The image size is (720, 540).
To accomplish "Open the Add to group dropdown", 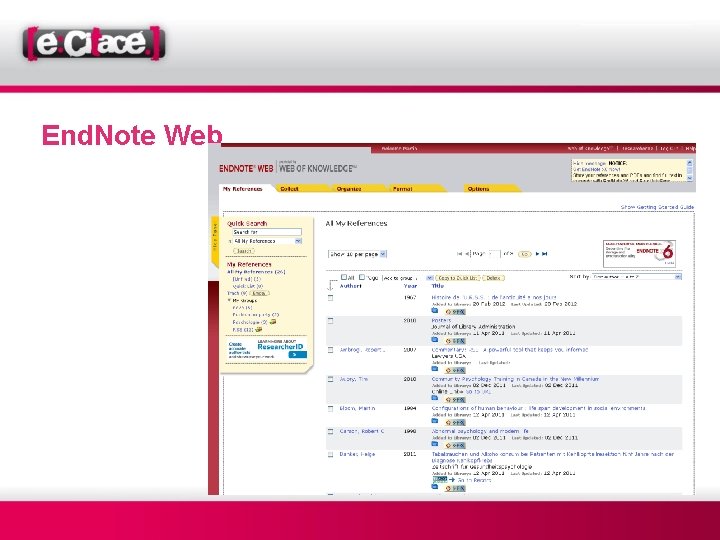I will click(x=408, y=278).
